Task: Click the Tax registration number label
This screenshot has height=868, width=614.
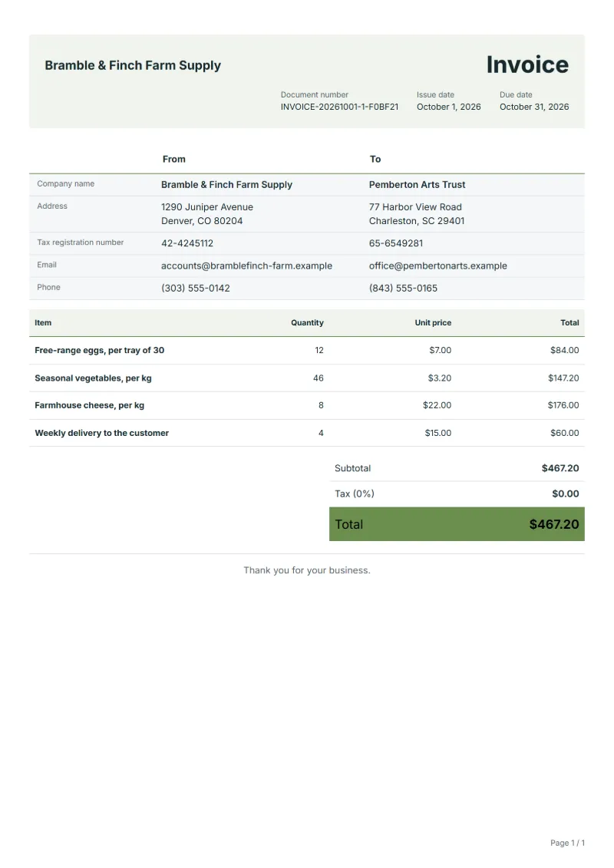Action: pos(81,243)
